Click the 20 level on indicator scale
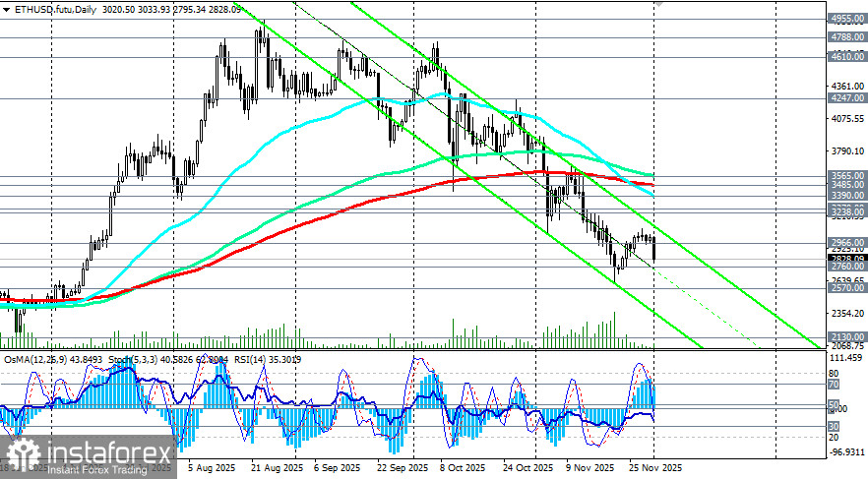The width and height of the screenshot is (868, 479). (834, 437)
